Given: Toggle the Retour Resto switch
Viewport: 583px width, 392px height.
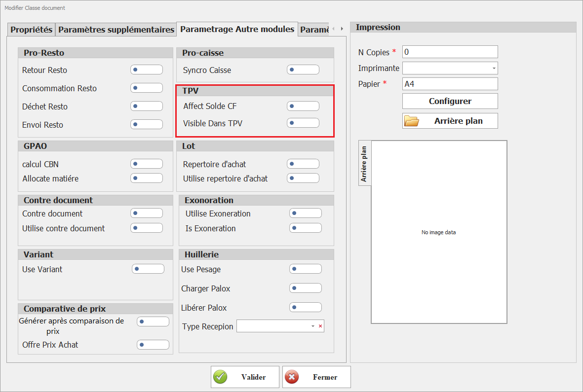Looking at the screenshot, I should click(x=147, y=70).
